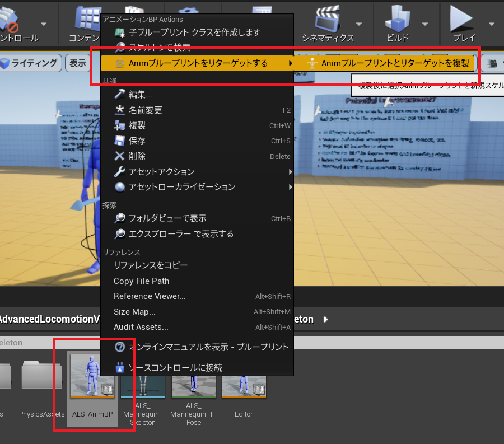This screenshot has width=504, height=444.
Task: Select Animブループリントをリターゲットする menu entry
Action: (x=197, y=63)
